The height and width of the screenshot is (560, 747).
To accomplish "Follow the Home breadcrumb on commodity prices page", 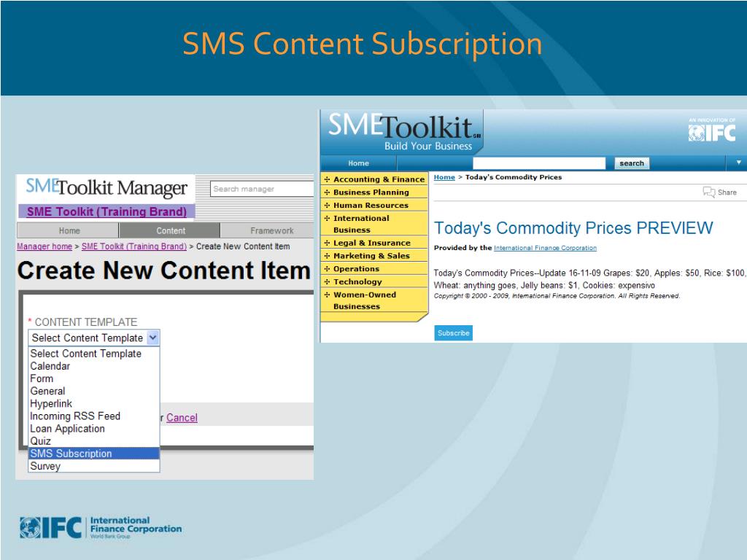I will tap(444, 177).
